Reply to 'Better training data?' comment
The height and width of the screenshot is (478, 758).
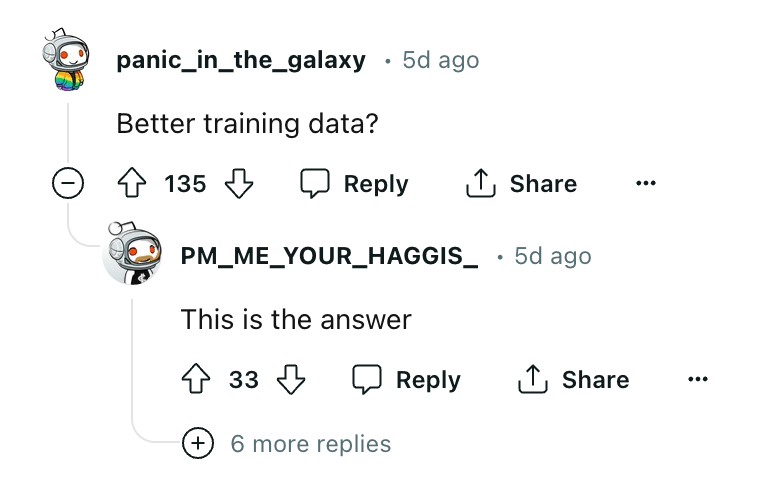click(356, 184)
